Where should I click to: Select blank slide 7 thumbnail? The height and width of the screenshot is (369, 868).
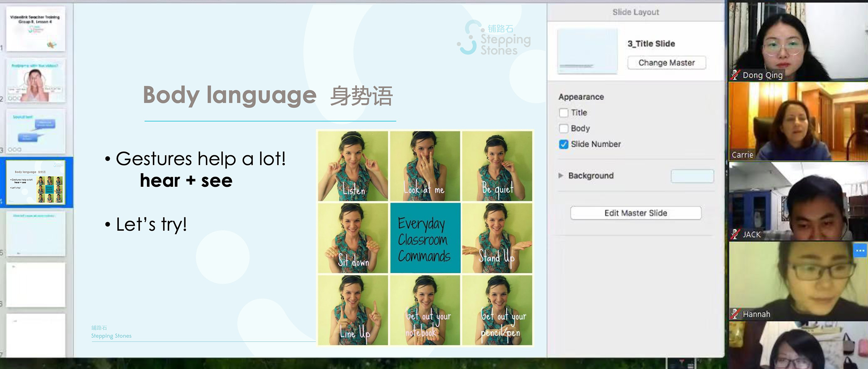coord(35,335)
